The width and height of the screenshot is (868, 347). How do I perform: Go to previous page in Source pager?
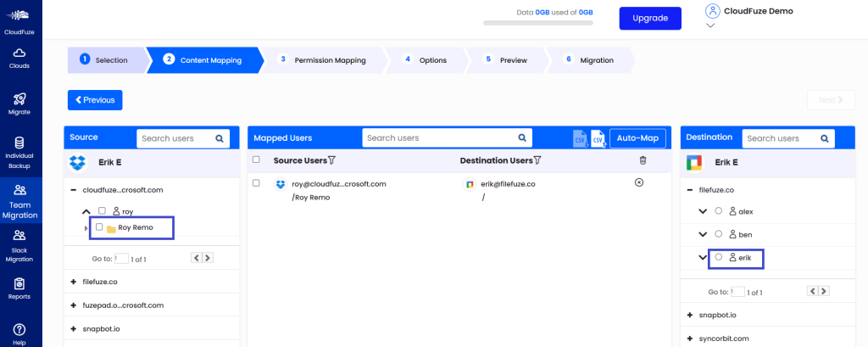(197, 258)
